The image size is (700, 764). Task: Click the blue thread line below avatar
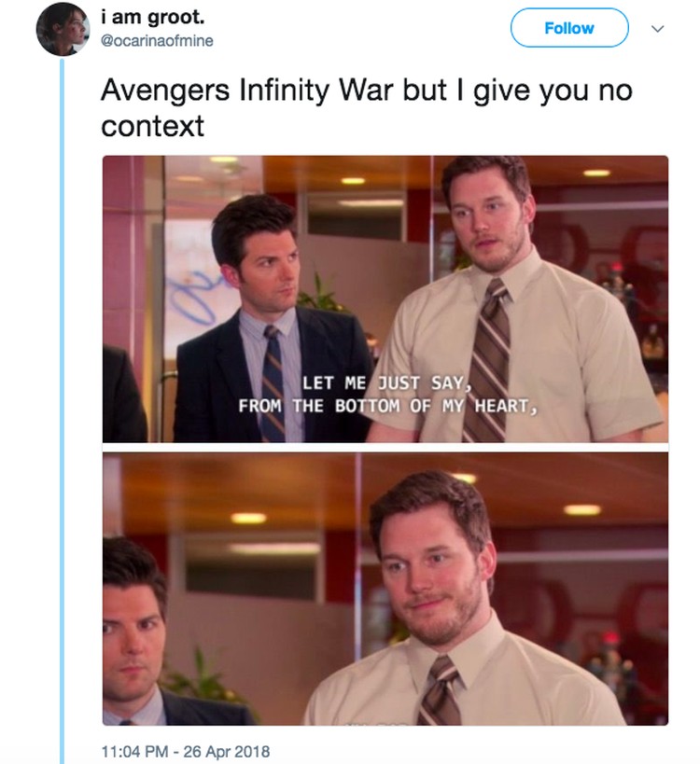pos(62,411)
